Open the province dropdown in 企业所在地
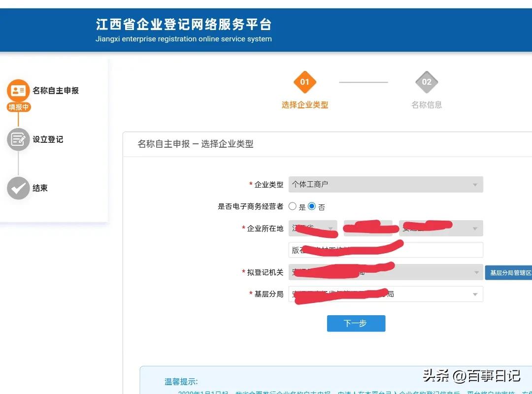The height and width of the screenshot is (394, 532). coord(313,228)
